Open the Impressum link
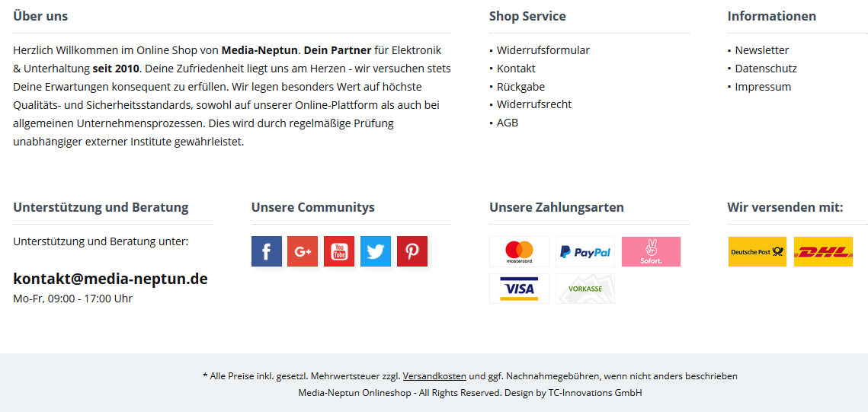The height and width of the screenshot is (412, 868). pyautogui.click(x=763, y=87)
